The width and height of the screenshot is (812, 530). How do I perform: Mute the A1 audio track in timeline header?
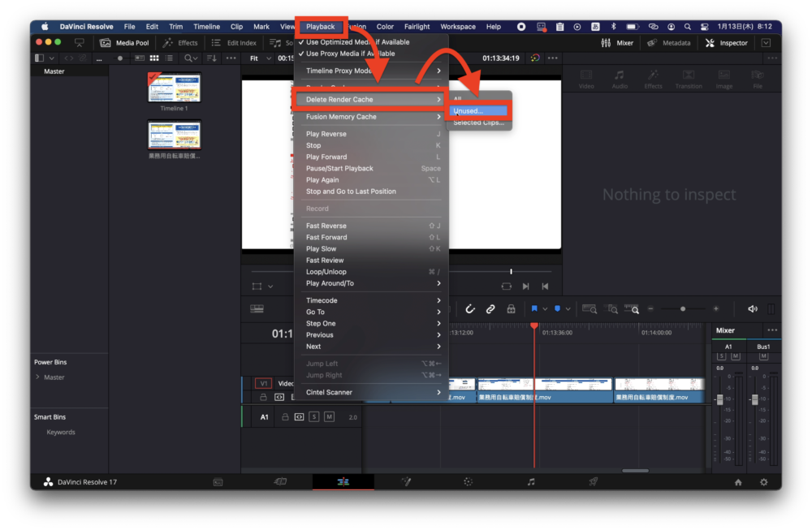point(329,416)
